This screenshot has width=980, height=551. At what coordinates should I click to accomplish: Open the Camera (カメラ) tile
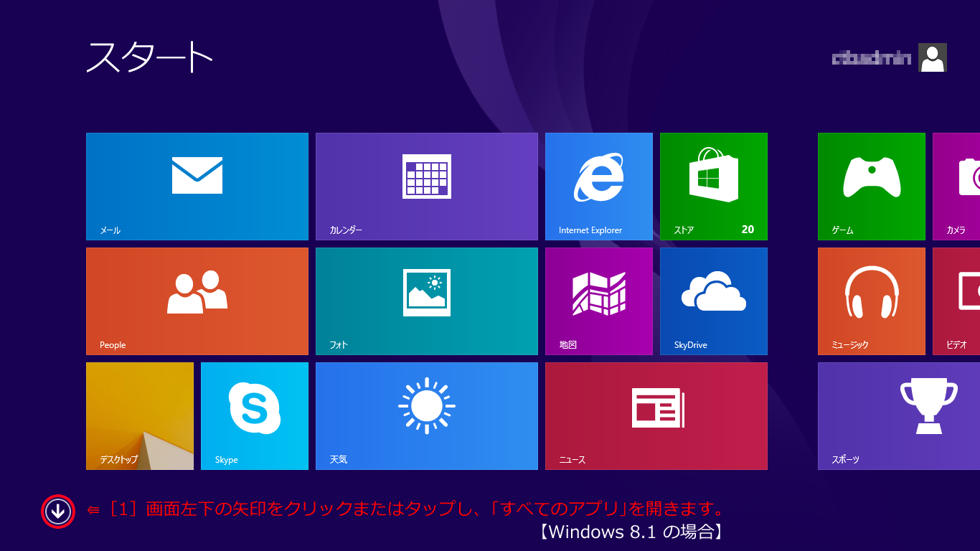[x=956, y=187]
